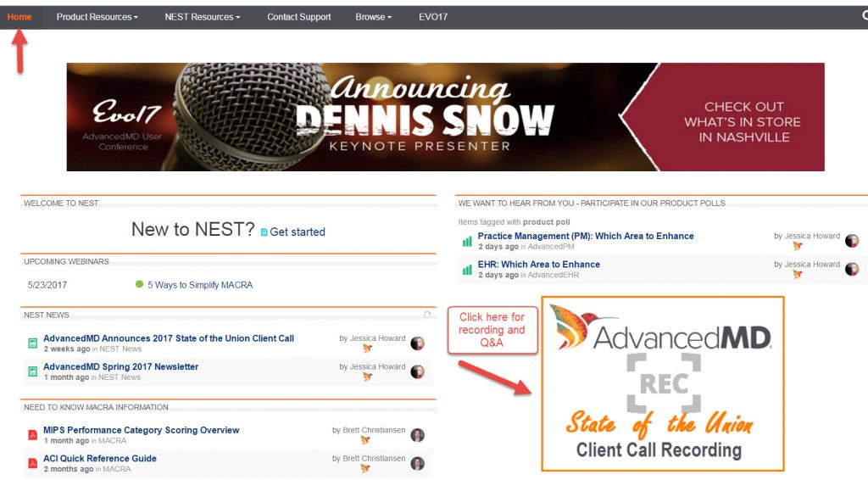Screen dimensions: 868x480
Task: Click the AdvancedEHR place link
Action: pyautogui.click(x=553, y=275)
